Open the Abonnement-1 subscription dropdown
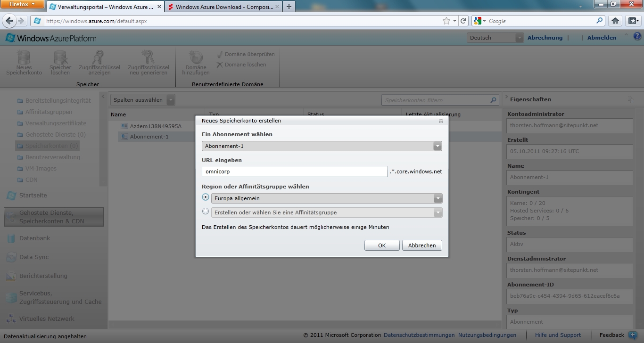Image resolution: width=644 pixels, height=343 pixels. pyautogui.click(x=438, y=146)
